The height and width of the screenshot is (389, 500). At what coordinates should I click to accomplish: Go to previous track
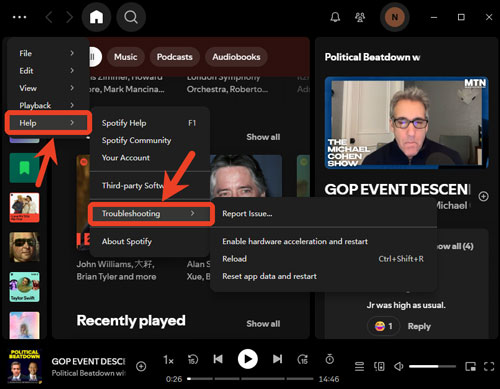point(218,359)
